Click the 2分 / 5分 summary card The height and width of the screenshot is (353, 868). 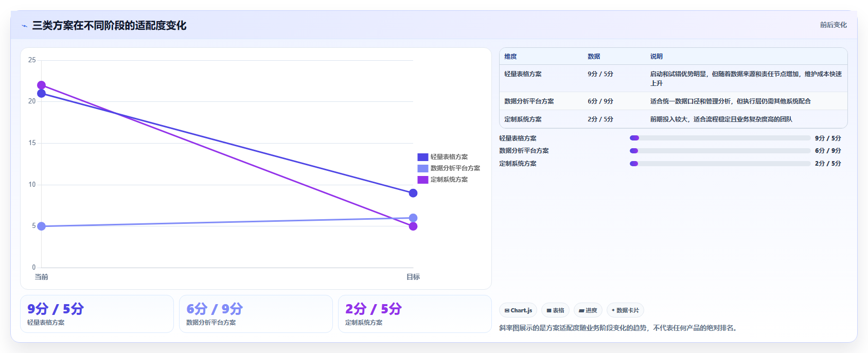pos(415,314)
